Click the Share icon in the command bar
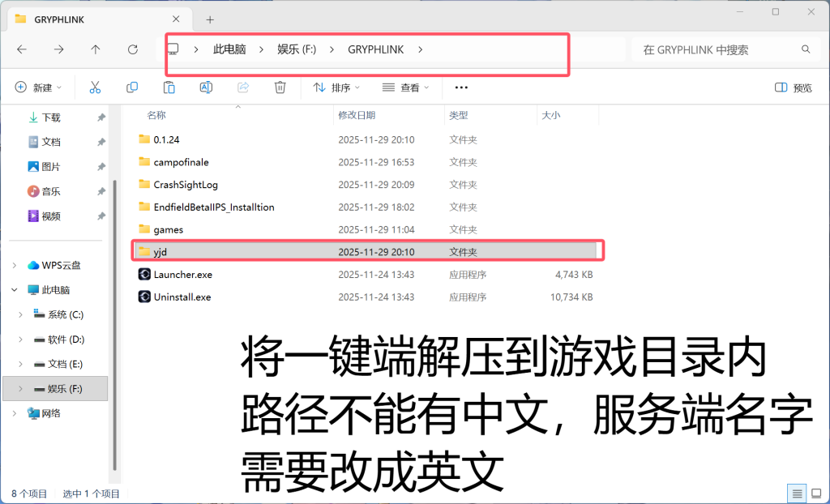830x504 pixels. [x=242, y=87]
